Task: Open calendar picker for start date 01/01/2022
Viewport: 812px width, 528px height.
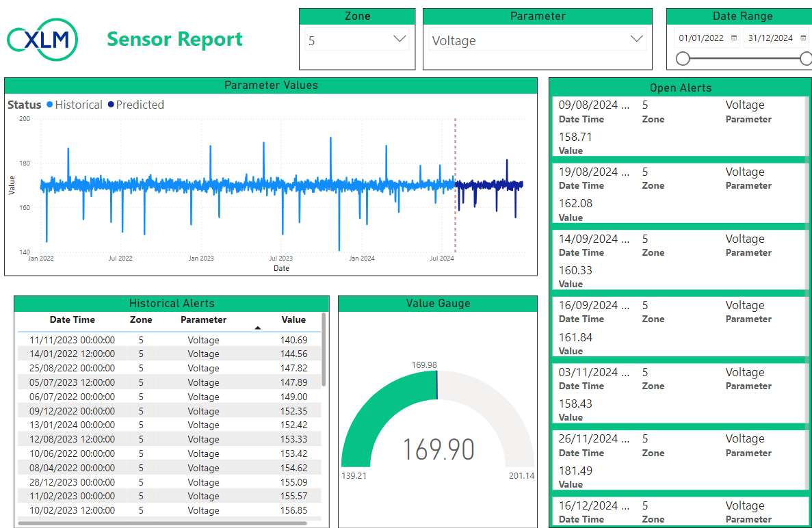Action: coord(734,38)
